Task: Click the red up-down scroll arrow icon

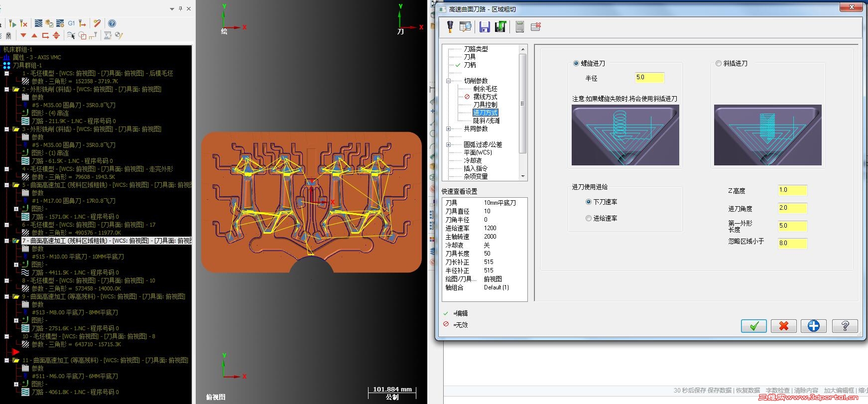Action: pyautogui.click(x=56, y=35)
